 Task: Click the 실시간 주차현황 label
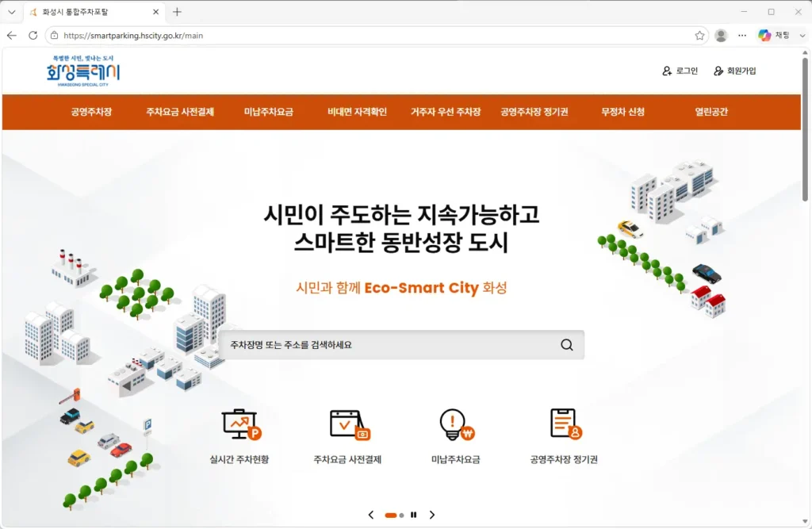tap(239, 459)
